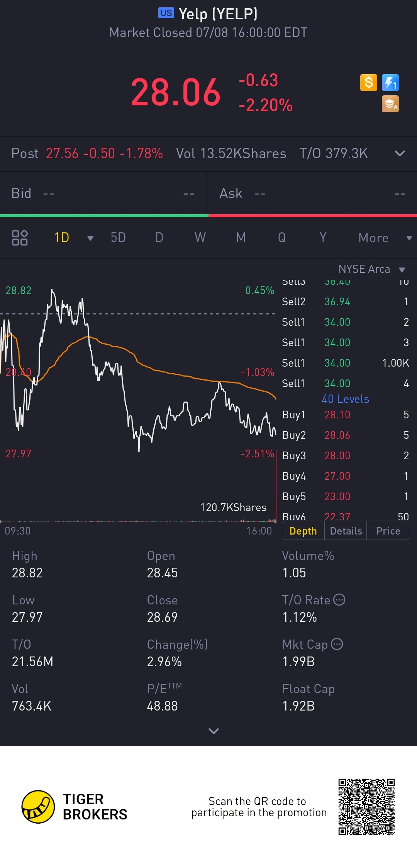Expand more stock statistics chevron
The height and width of the screenshot is (868, 417).
point(214,731)
